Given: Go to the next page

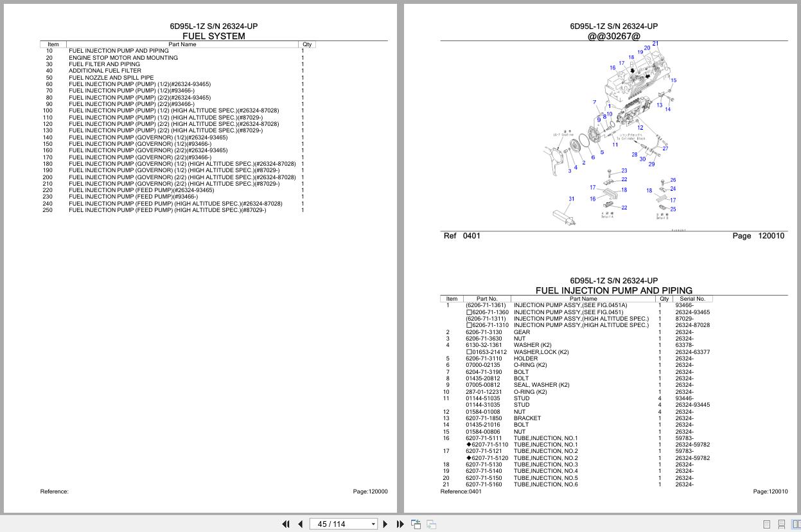Looking at the screenshot, I should (x=385, y=524).
